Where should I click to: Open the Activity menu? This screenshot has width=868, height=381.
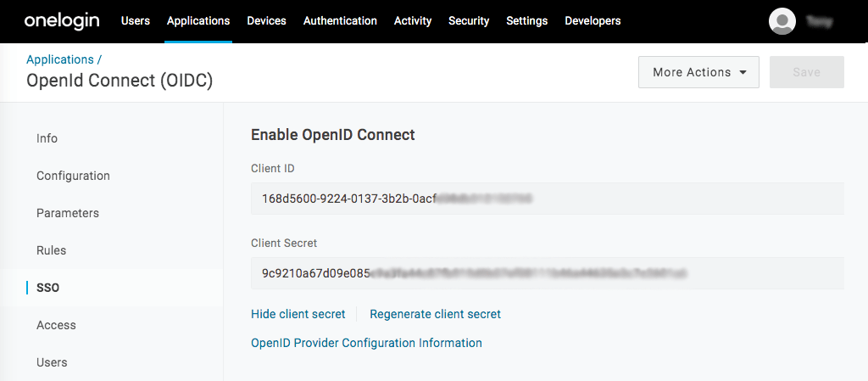(413, 20)
